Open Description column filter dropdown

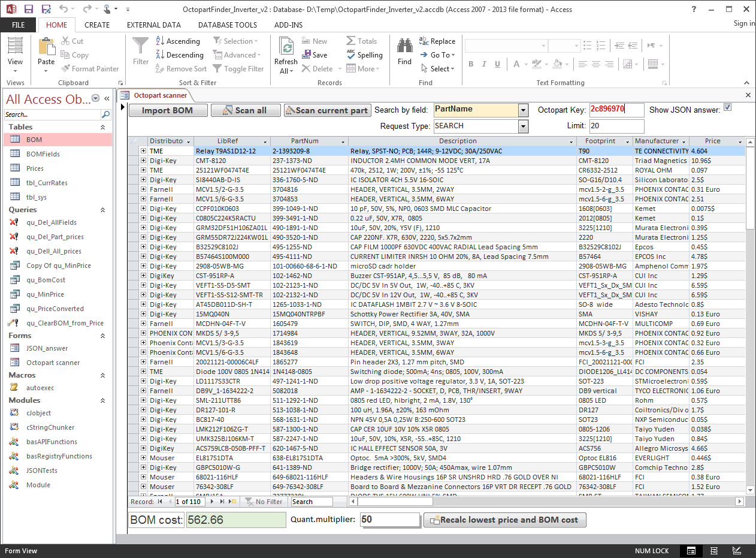[571, 141]
